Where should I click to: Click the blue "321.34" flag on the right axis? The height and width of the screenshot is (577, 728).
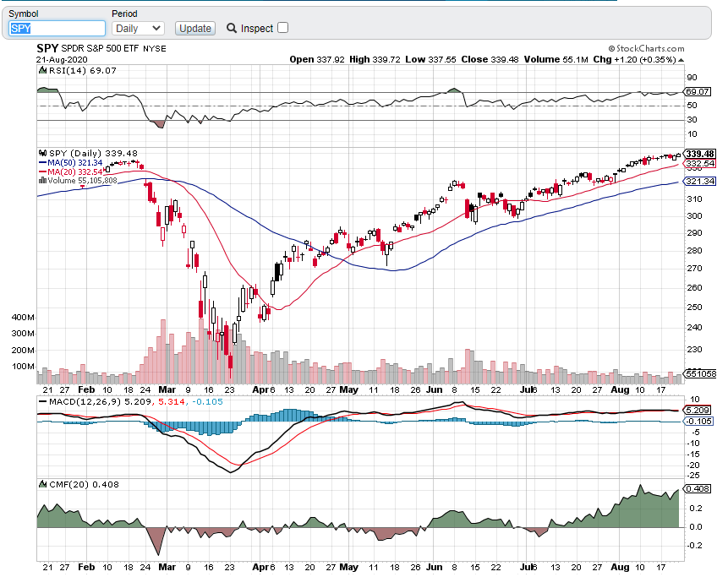tap(701, 181)
